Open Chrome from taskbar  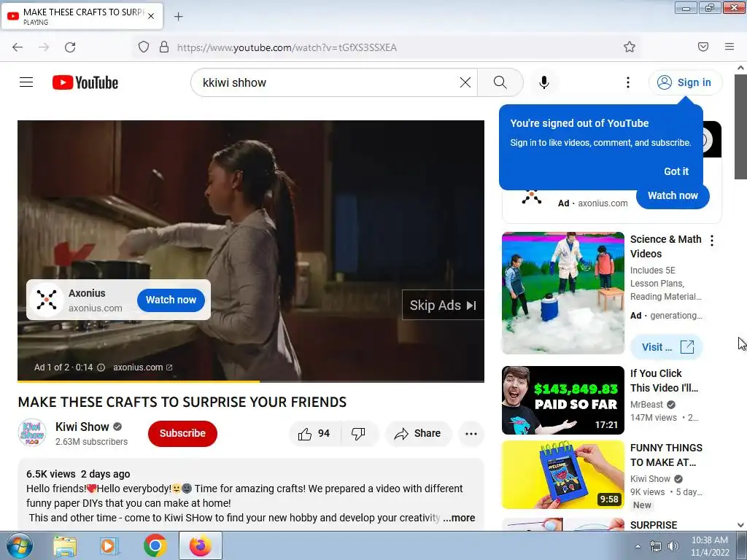tap(155, 545)
